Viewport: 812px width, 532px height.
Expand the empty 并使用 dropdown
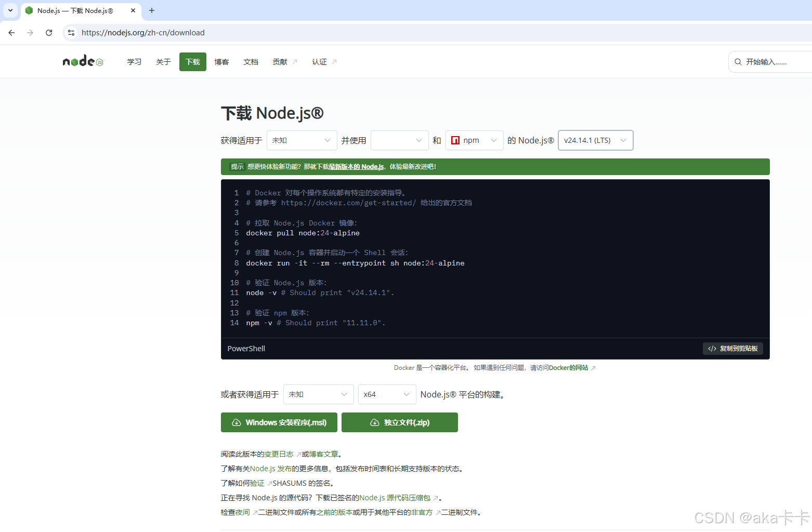click(x=399, y=140)
